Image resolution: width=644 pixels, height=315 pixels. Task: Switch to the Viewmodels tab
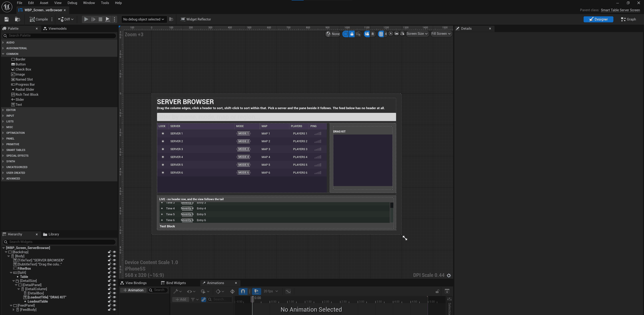pyautogui.click(x=55, y=29)
